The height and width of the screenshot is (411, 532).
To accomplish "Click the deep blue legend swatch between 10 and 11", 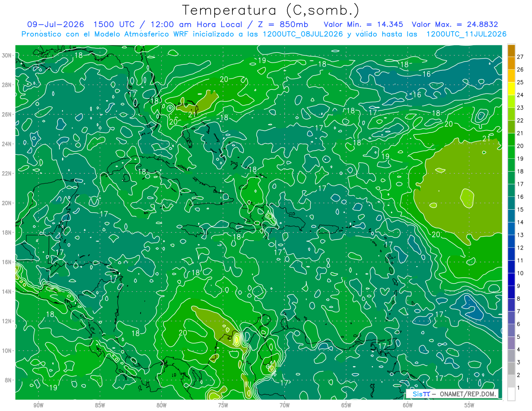I will coord(511,267).
